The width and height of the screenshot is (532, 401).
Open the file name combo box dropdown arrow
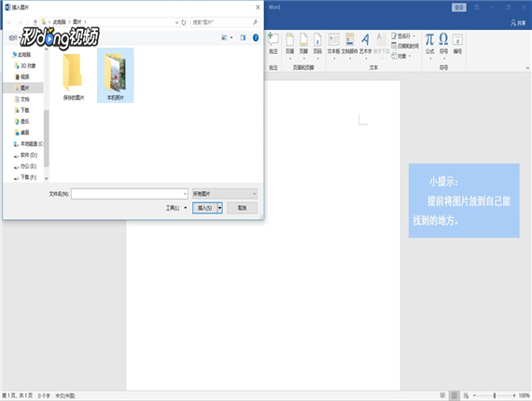coord(185,194)
